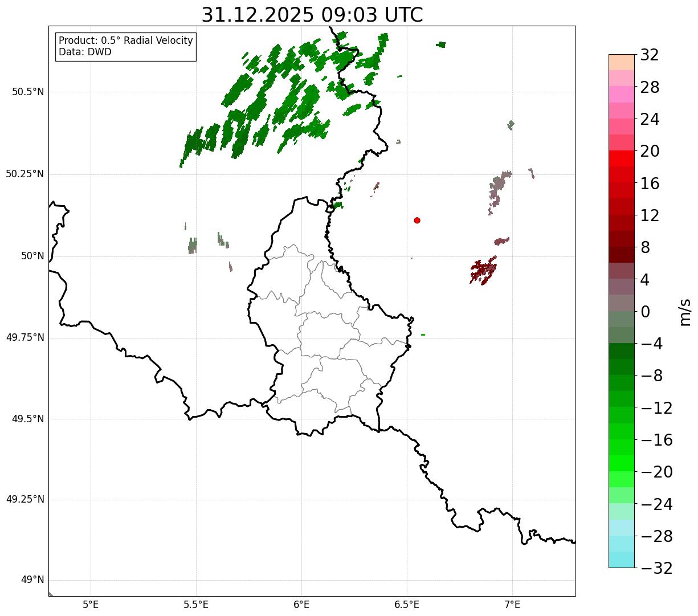Click the cyan bottom swatch of the colorbar
The width and height of the screenshot is (698, 616).
coord(622,560)
